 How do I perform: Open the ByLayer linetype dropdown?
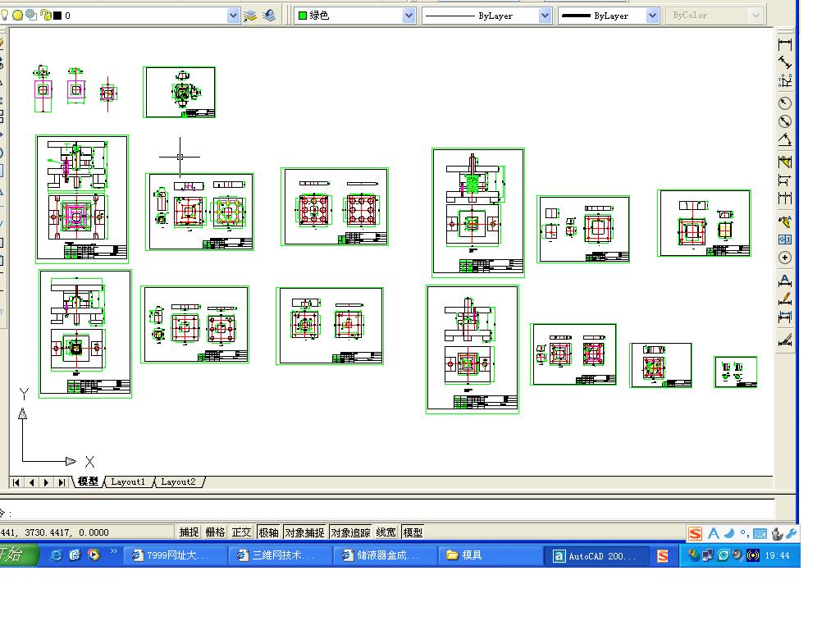click(545, 16)
